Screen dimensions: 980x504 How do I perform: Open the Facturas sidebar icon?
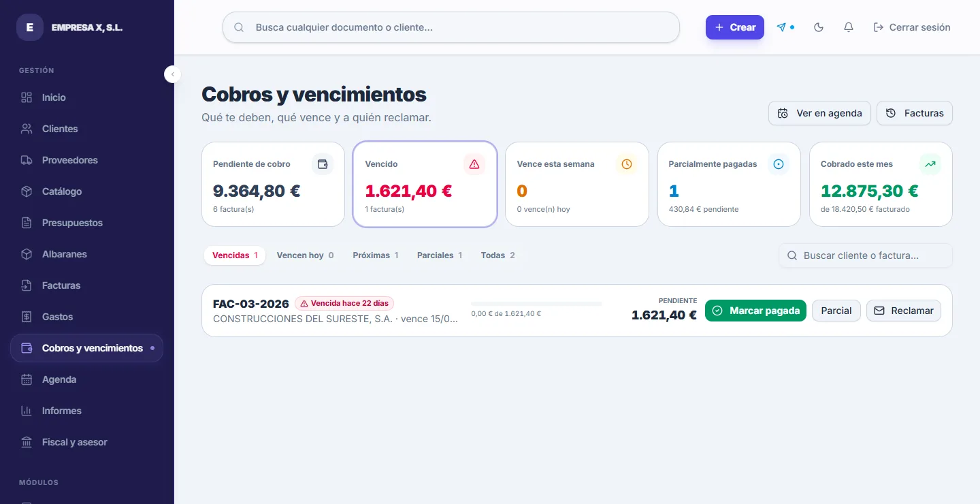27,285
